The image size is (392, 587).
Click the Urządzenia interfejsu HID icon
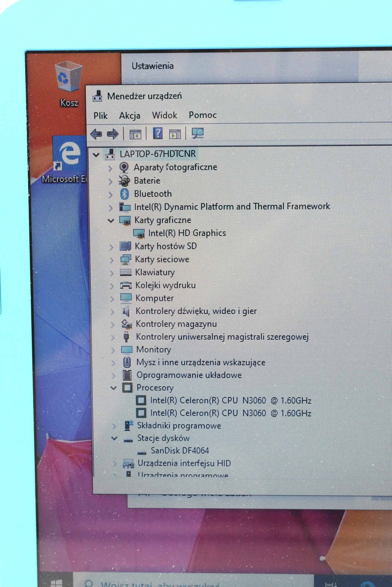click(129, 463)
